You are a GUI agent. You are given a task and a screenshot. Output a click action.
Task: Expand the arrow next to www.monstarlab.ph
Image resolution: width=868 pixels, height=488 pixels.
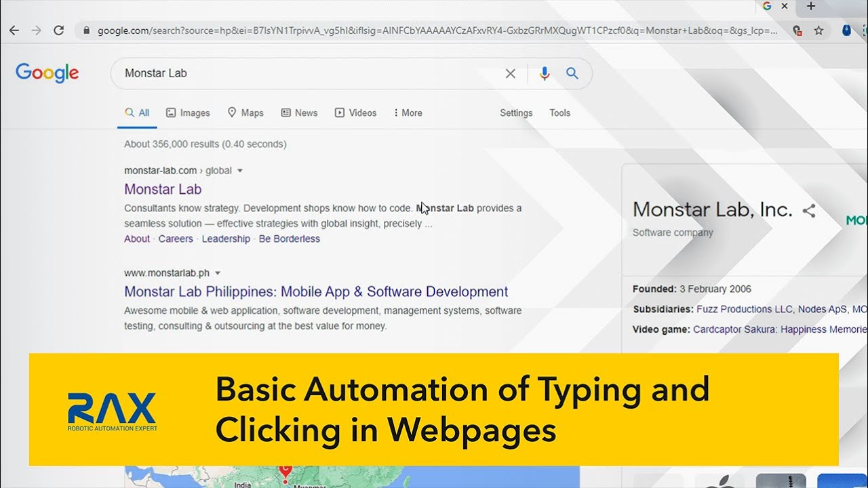218,273
